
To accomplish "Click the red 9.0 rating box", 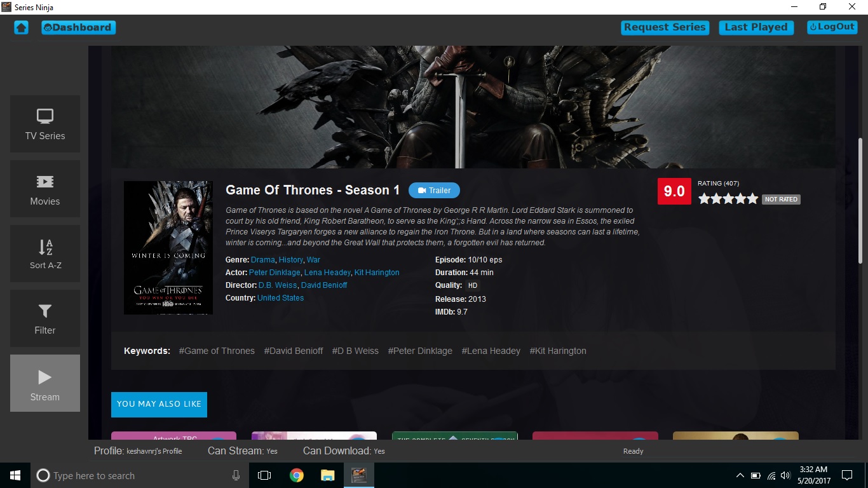I will click(674, 191).
